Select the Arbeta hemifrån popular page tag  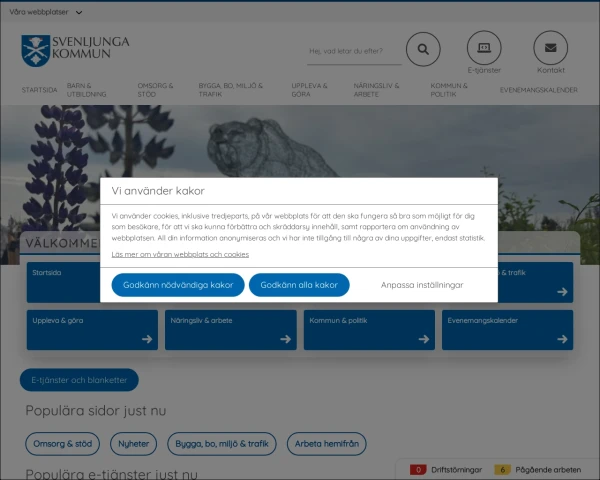click(x=327, y=444)
